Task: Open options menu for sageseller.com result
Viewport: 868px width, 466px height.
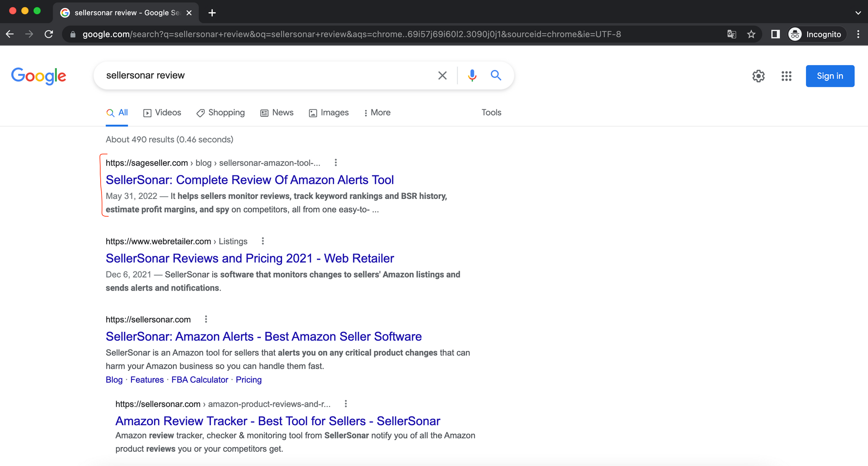Action: point(335,163)
